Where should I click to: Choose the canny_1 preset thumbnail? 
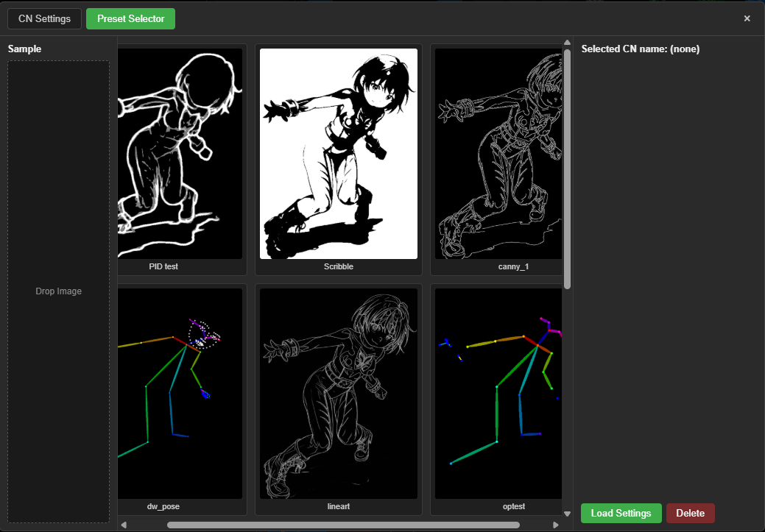pos(498,154)
